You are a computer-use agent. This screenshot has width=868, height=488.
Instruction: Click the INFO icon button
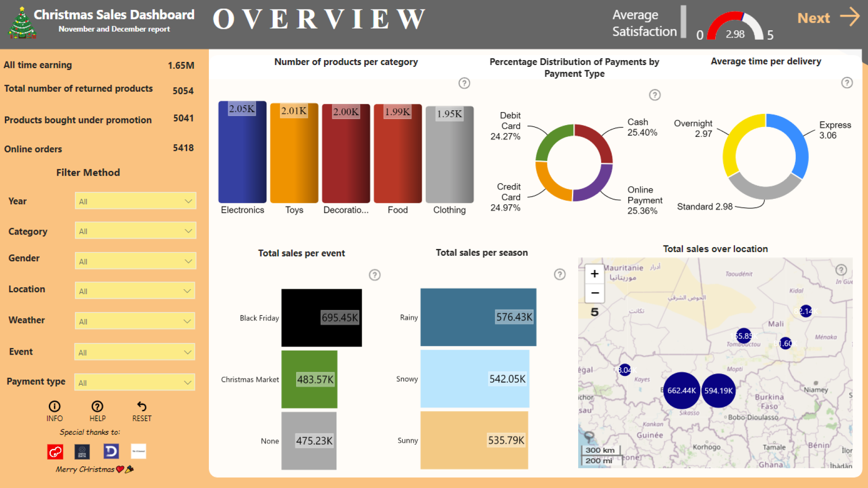pyautogui.click(x=54, y=406)
